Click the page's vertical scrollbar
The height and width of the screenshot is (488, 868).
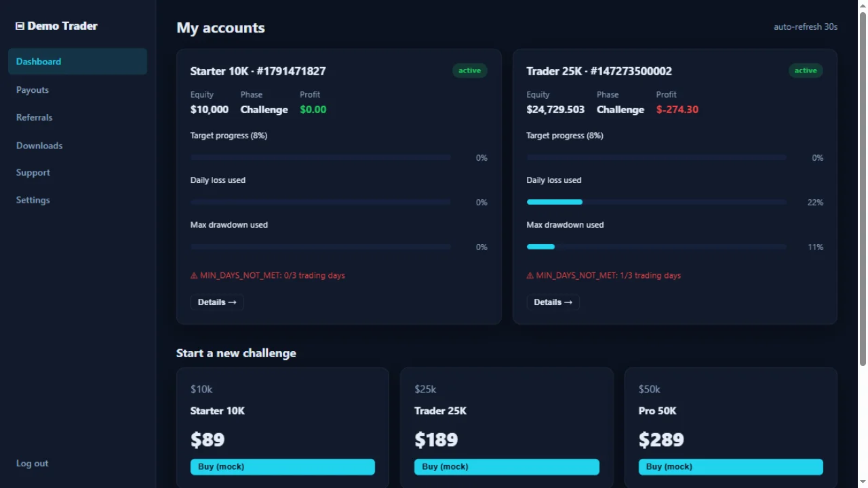[x=863, y=190]
